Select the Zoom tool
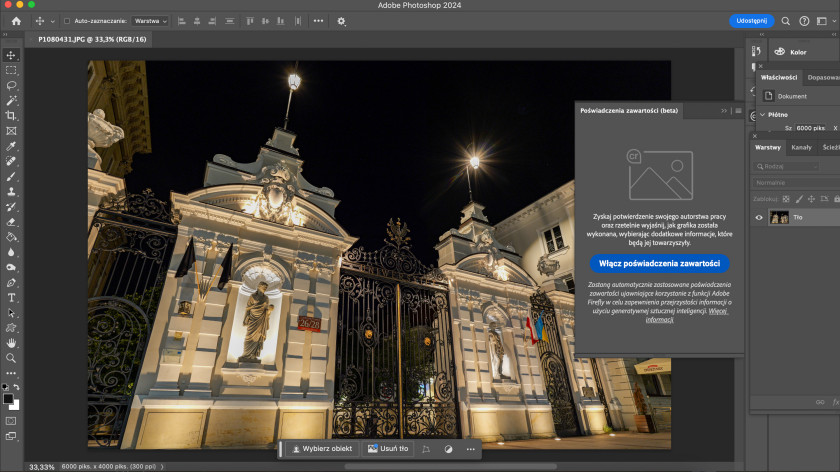 11,358
